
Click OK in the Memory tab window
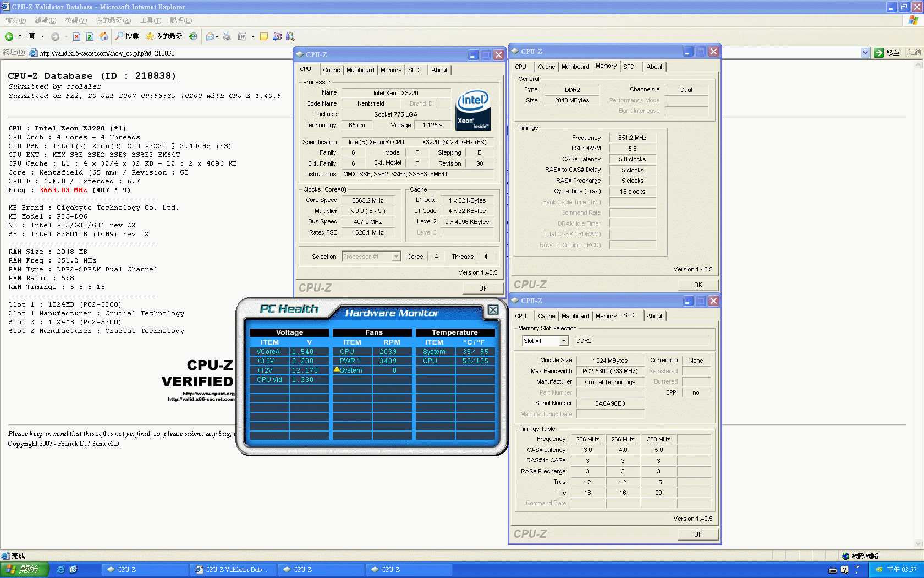click(698, 285)
